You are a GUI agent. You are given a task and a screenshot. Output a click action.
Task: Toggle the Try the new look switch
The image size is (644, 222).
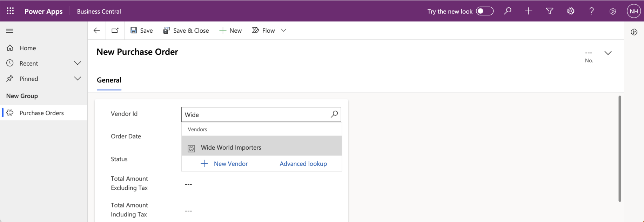tap(485, 11)
